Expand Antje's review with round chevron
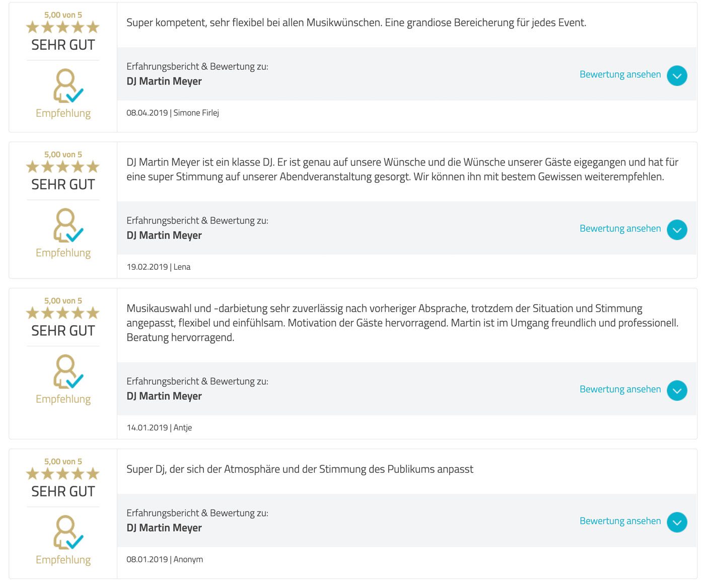Viewport: 706px width, 588px height. pos(677,391)
